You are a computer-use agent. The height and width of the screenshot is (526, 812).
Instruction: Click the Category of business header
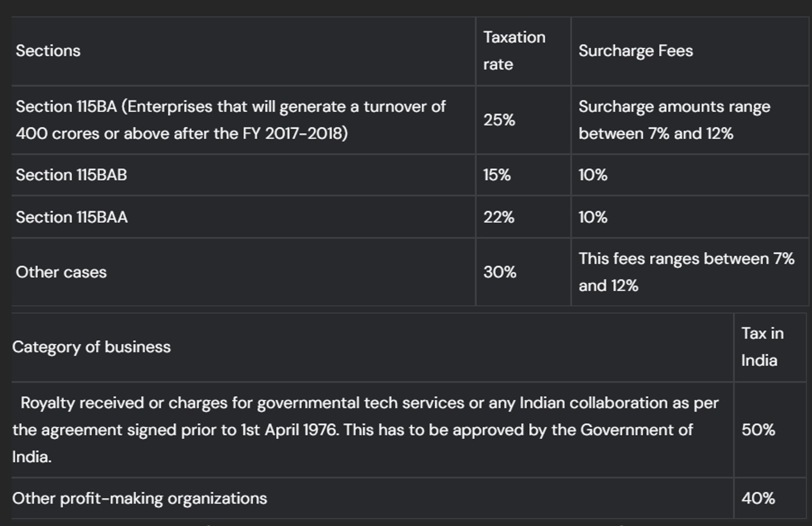pyautogui.click(x=91, y=347)
